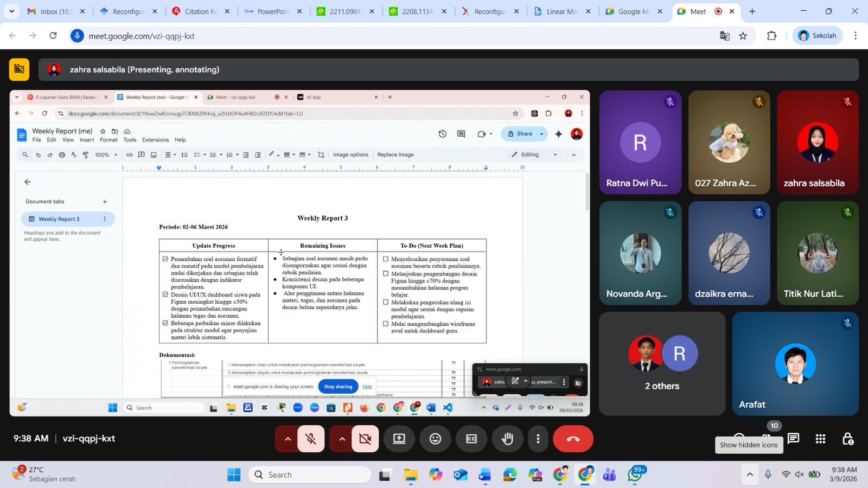
Task: Open the Chrome tab search dropdown
Action: pyautogui.click(x=11, y=11)
